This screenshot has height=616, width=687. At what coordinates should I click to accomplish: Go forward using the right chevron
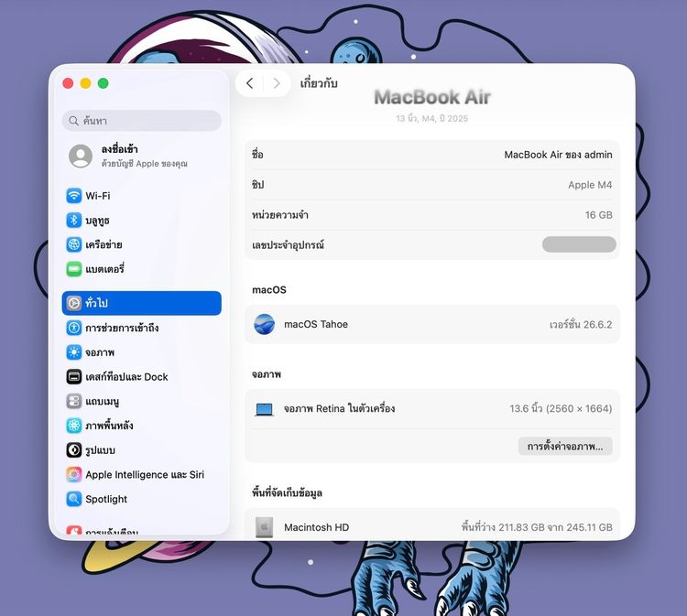tap(277, 83)
